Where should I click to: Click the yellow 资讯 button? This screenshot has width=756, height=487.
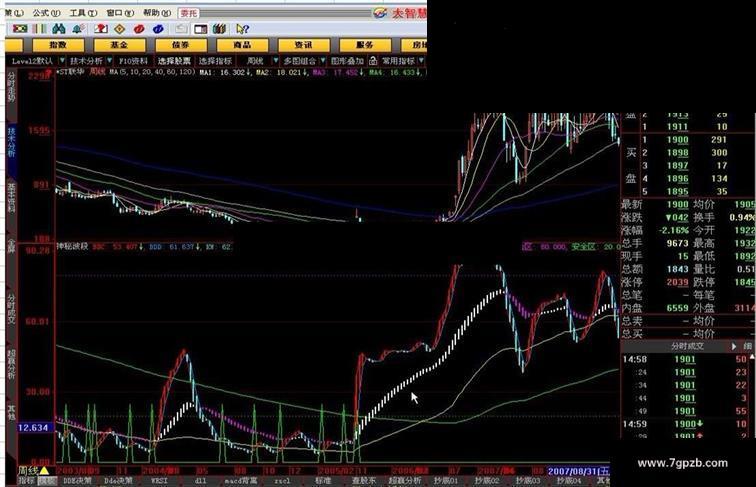[304, 45]
